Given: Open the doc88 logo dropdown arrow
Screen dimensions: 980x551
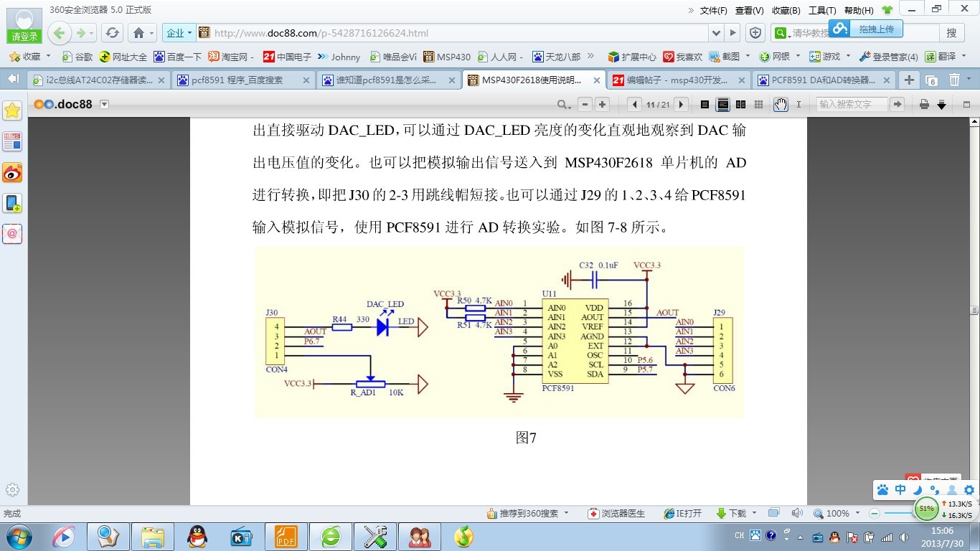Looking at the screenshot, I should pyautogui.click(x=105, y=105).
